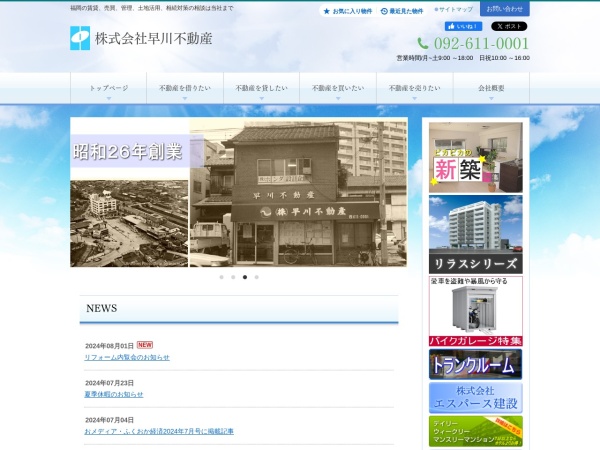Open the 株式会社エスパース建設 banner

[476, 398]
